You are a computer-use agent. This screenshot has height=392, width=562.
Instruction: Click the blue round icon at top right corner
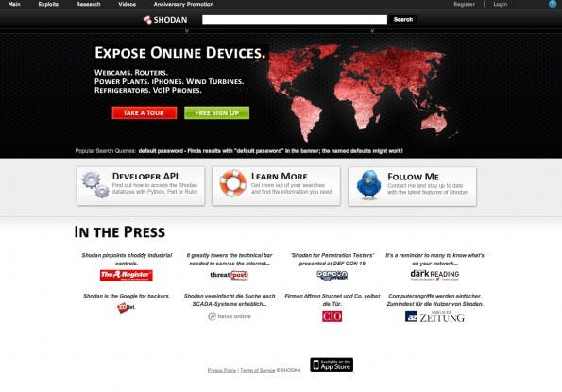click(x=553, y=4)
